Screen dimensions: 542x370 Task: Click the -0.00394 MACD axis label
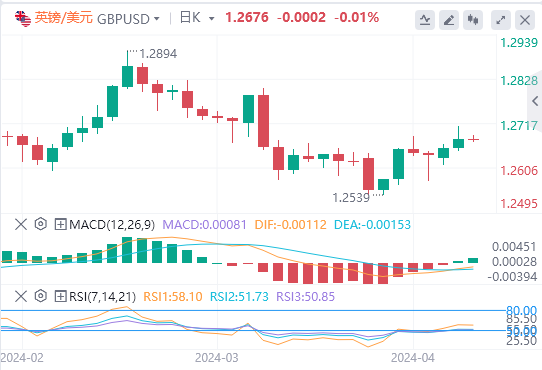[512, 277]
